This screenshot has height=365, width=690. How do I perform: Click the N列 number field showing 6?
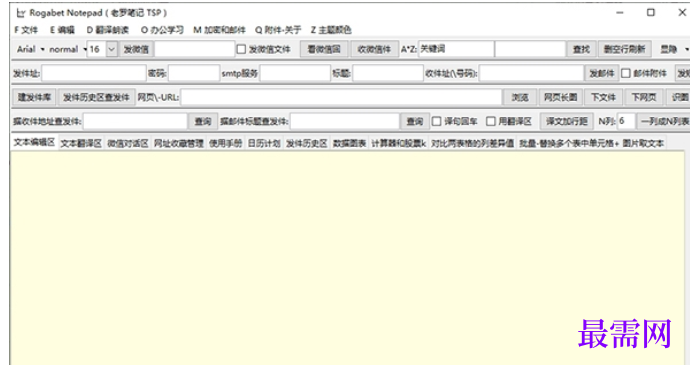click(626, 121)
